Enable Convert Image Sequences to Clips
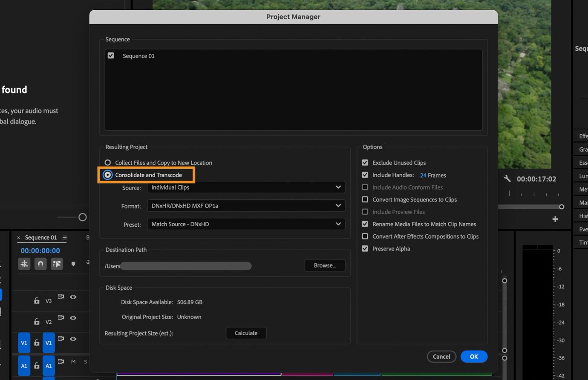This screenshot has width=588, height=380. click(x=365, y=199)
